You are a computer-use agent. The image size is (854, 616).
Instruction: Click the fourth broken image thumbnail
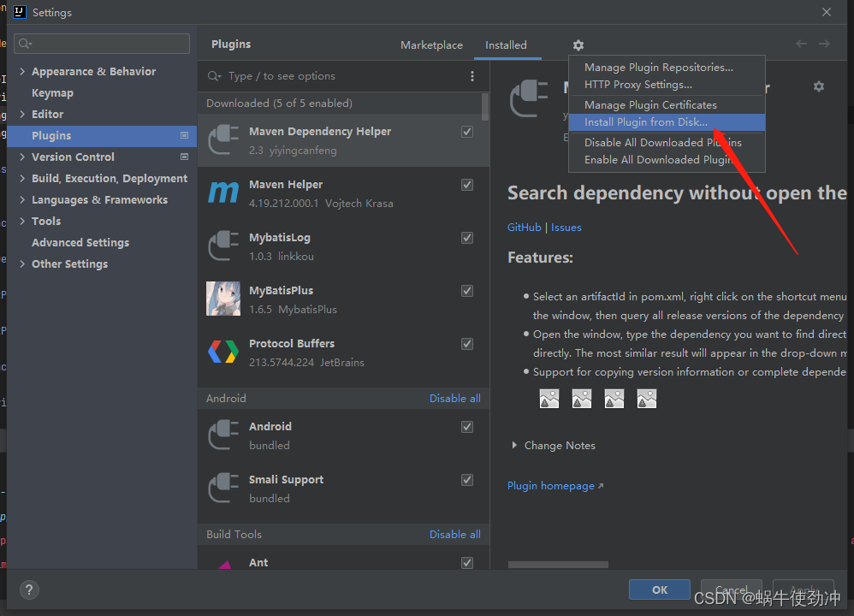(647, 399)
